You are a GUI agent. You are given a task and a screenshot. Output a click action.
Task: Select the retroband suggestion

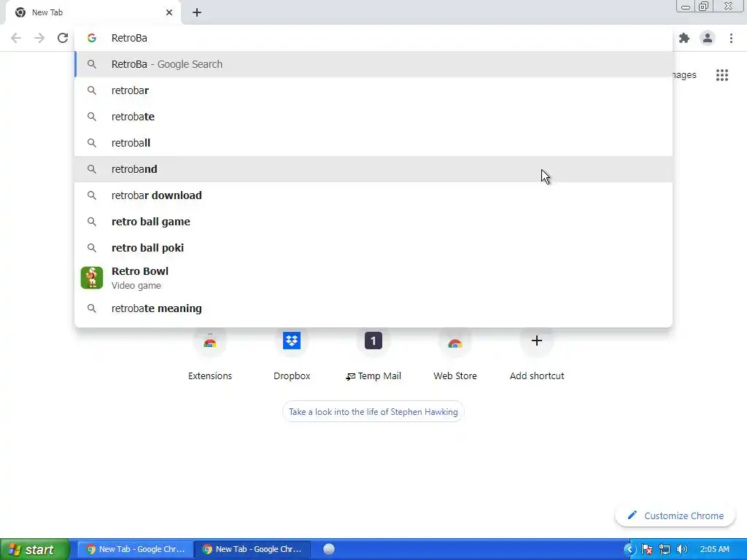pyautogui.click(x=373, y=169)
